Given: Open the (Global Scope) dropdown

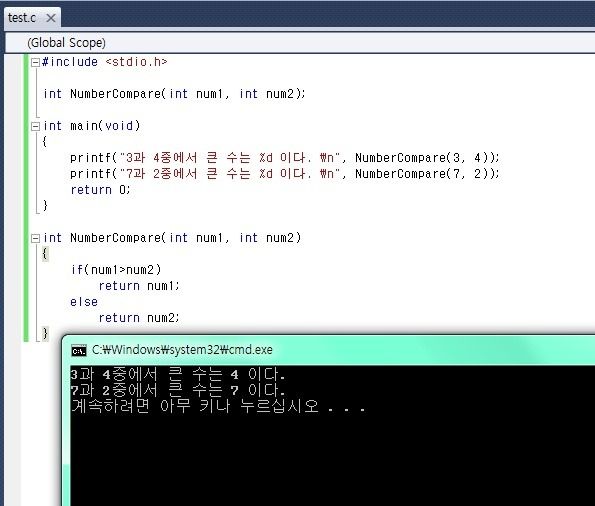Looking at the screenshot, I should pyautogui.click(x=300, y=43).
